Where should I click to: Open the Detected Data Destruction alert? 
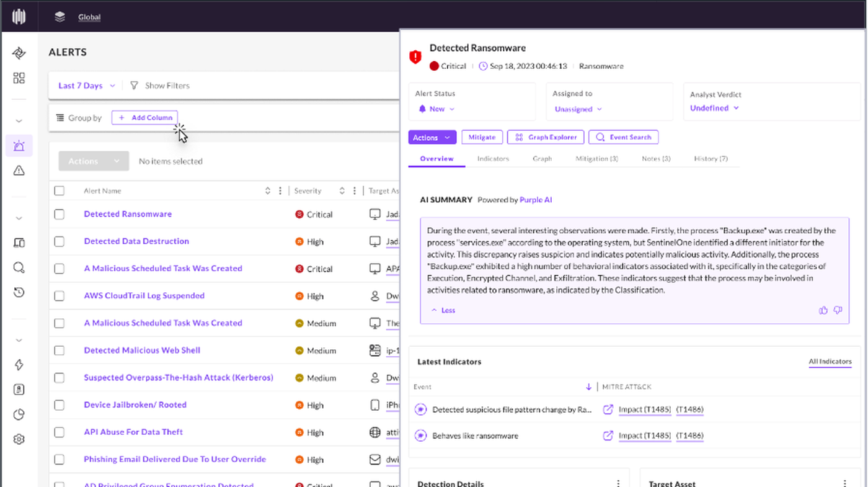click(136, 241)
